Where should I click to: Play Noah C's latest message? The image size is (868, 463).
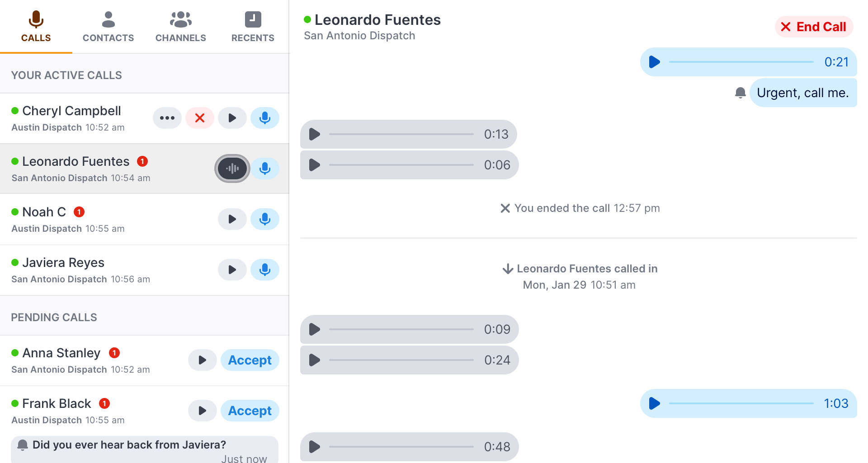click(232, 219)
